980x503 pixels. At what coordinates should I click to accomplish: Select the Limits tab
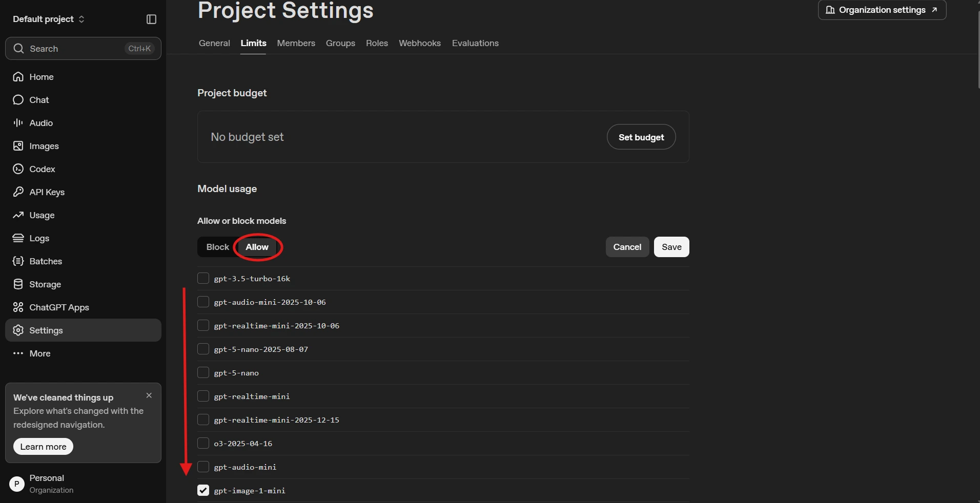[254, 43]
